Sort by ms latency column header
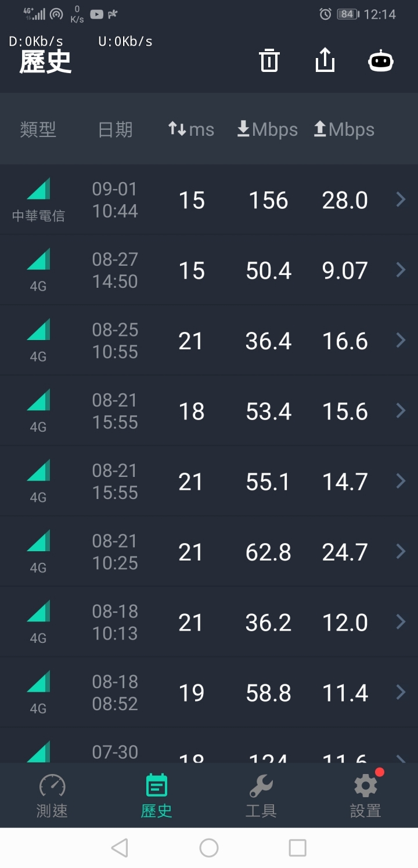The image size is (418, 868). pos(191,129)
